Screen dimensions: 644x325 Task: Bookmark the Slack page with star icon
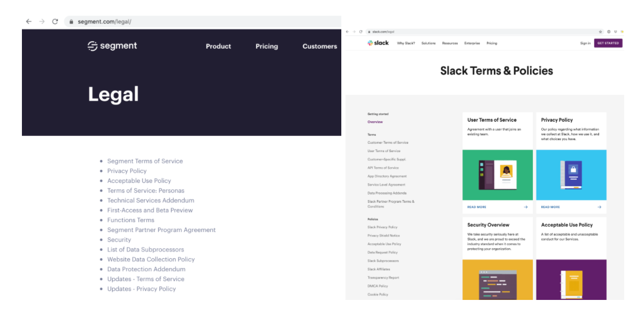click(600, 32)
